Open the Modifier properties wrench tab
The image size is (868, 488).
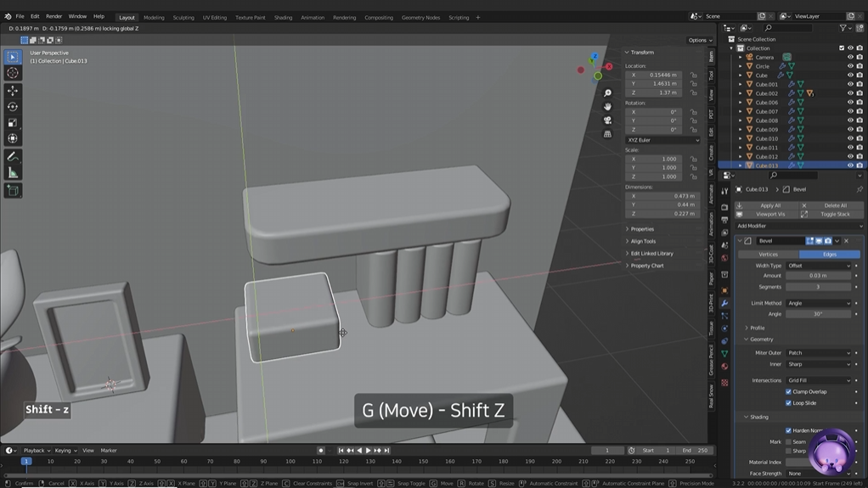tap(724, 303)
